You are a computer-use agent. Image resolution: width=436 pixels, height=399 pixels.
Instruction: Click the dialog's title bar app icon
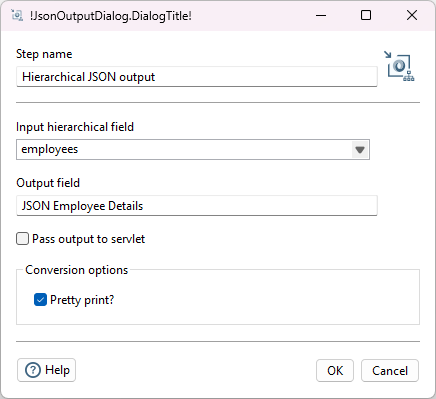(16, 15)
